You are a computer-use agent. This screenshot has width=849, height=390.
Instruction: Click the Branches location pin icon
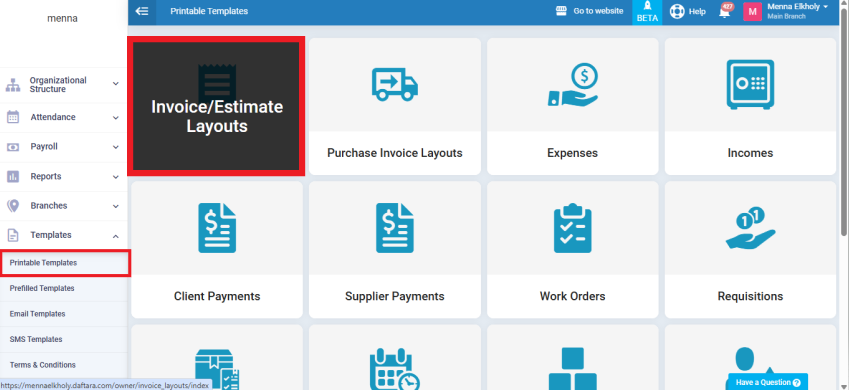(13, 206)
